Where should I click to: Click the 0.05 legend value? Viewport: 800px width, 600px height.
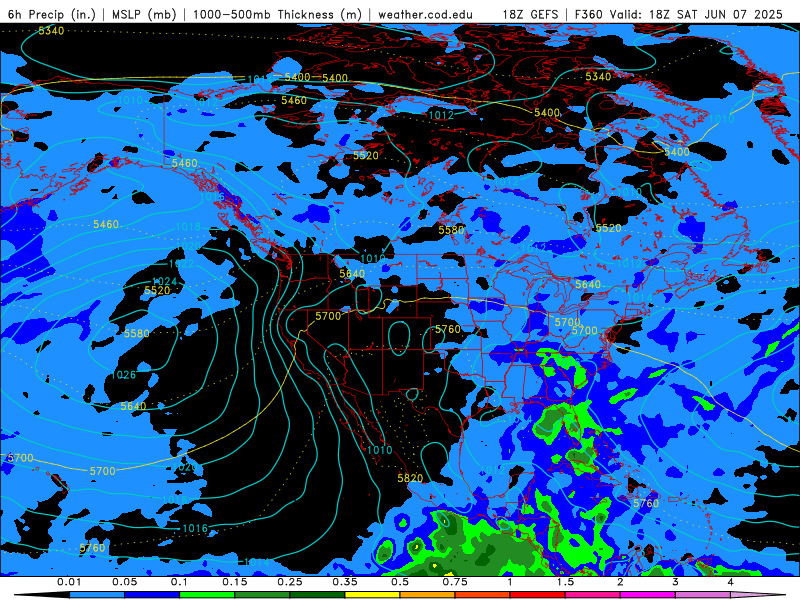click(x=124, y=582)
